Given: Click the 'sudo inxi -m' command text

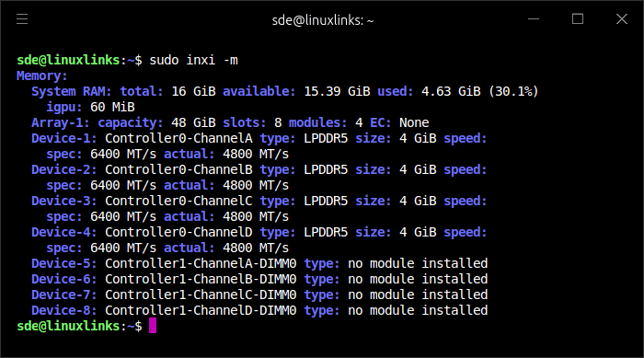Looking at the screenshot, I should click(x=193, y=60).
